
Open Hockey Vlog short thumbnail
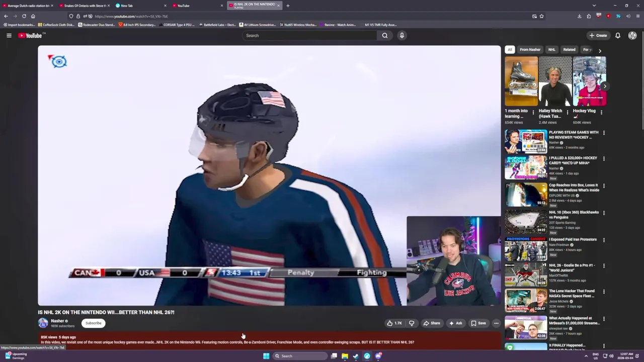click(589, 81)
